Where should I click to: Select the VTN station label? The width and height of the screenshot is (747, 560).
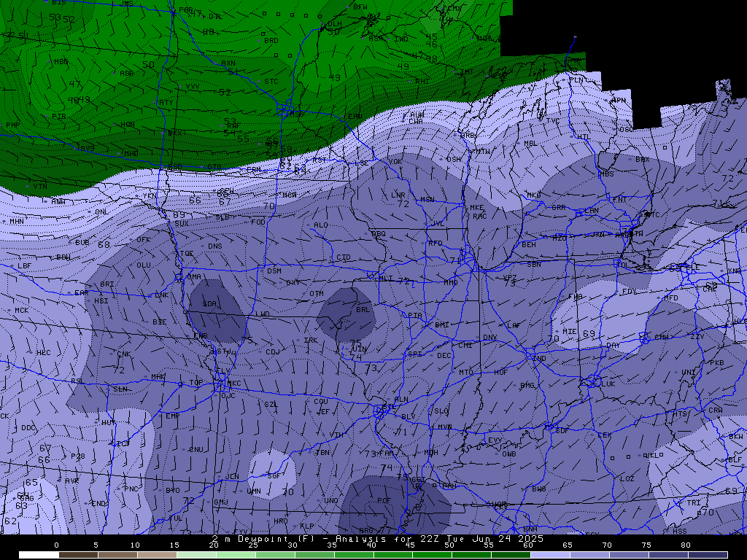coord(40,187)
